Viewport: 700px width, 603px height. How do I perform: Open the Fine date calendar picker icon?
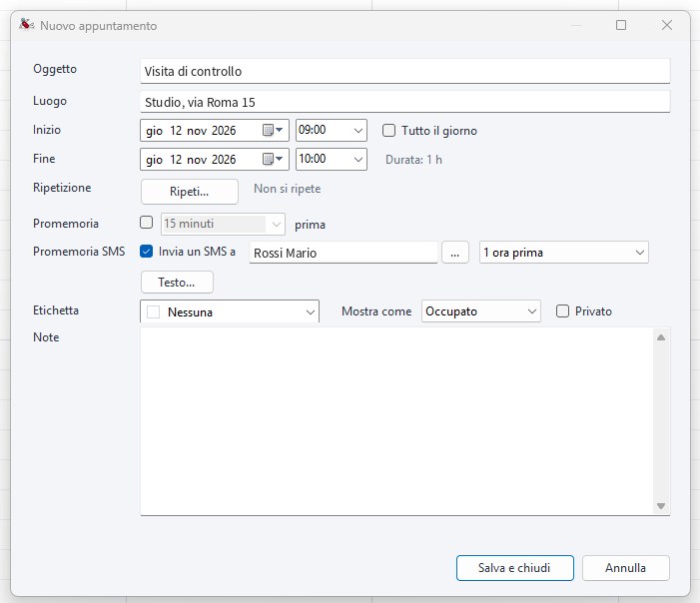272,160
